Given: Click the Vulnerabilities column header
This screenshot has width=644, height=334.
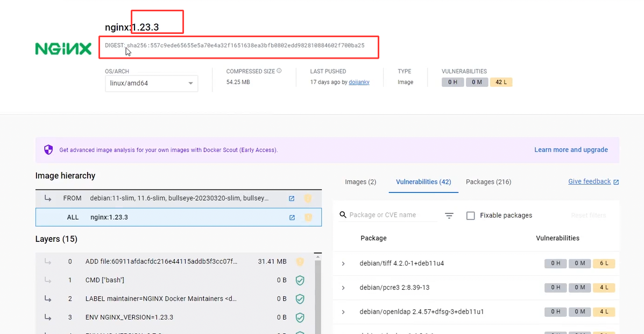Looking at the screenshot, I should pos(558,238).
